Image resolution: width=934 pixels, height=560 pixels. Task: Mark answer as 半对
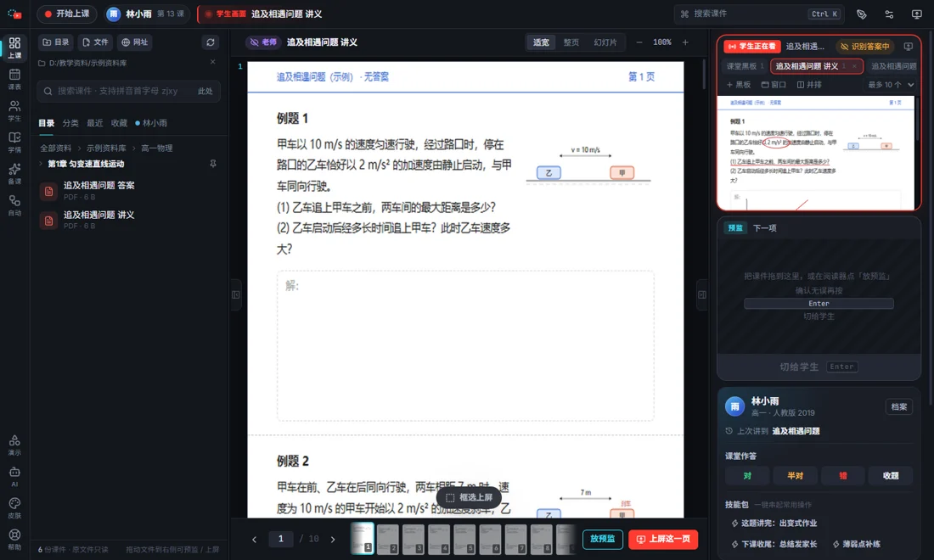[x=795, y=475]
